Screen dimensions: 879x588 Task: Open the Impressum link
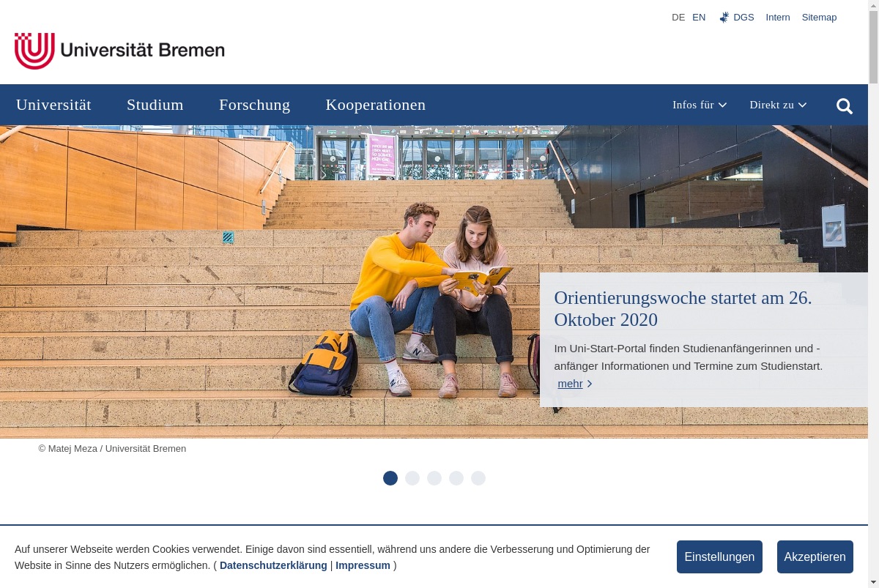pos(363,565)
